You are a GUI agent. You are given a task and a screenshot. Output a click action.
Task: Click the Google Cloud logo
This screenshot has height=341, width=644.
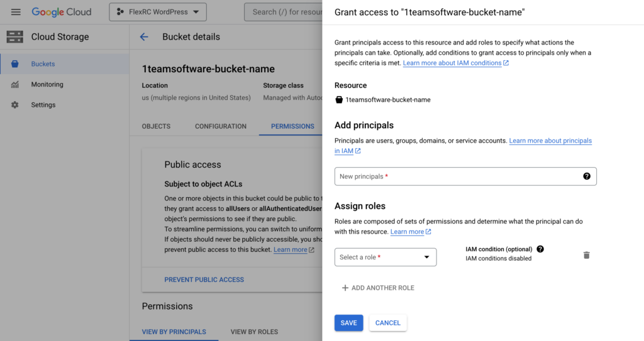62,12
